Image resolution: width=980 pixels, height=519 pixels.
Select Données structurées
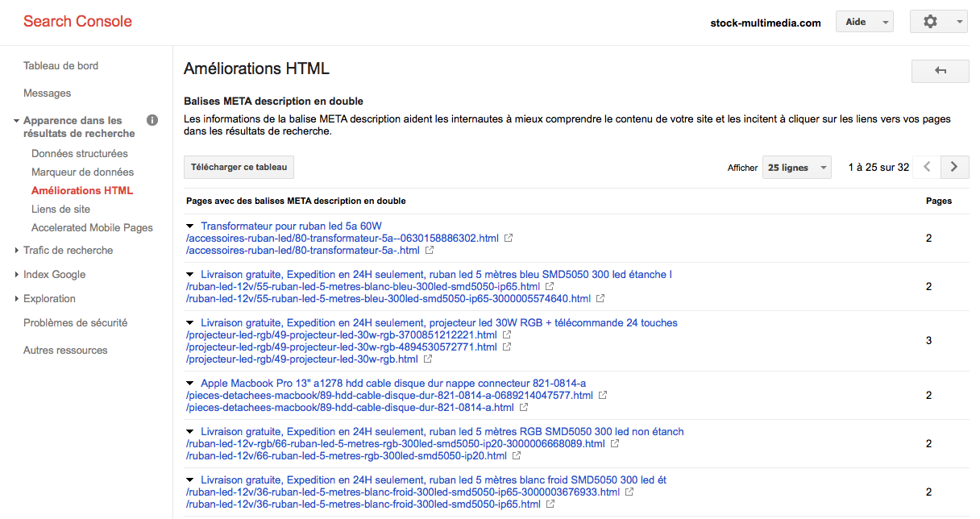pos(80,153)
